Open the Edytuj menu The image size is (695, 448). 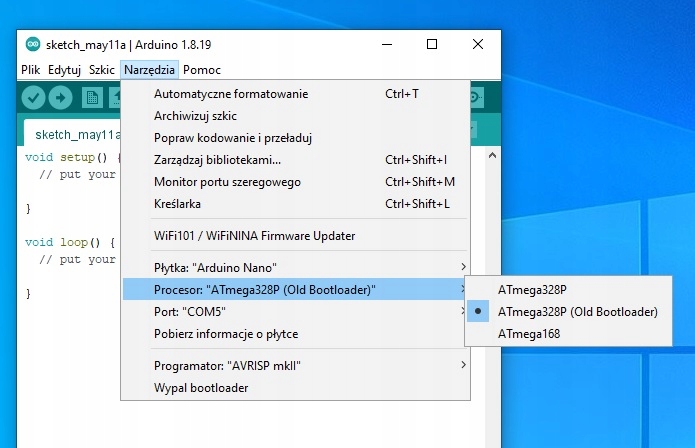tap(64, 70)
